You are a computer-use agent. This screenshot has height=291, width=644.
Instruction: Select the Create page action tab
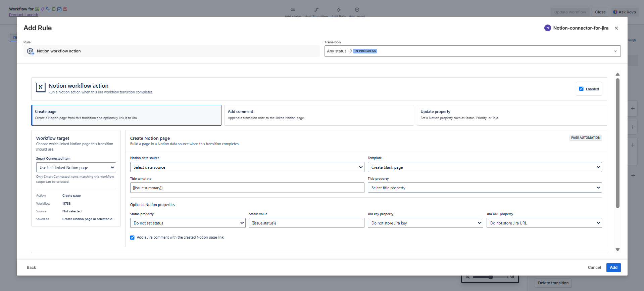point(126,115)
